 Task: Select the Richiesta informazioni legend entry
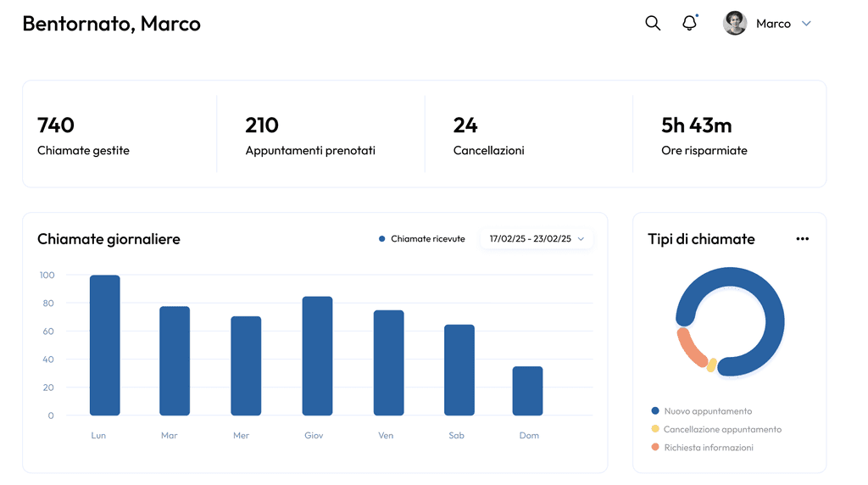[703, 448]
